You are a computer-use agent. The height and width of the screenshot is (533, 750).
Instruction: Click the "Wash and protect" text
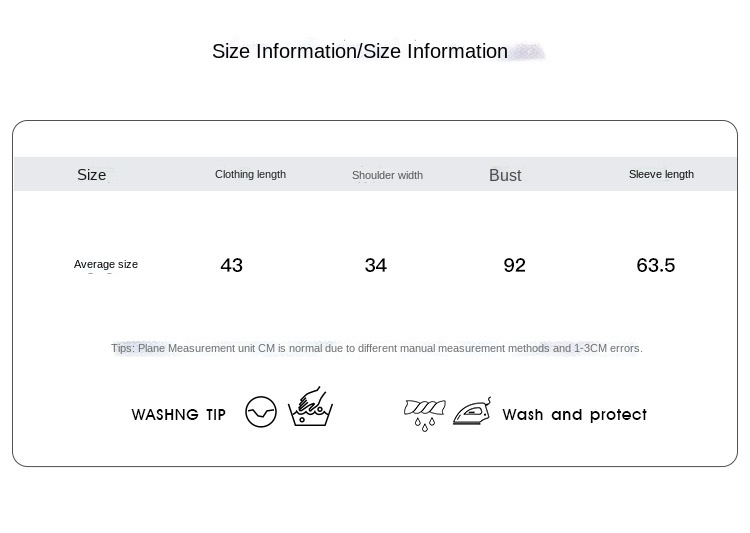pyautogui.click(x=574, y=414)
